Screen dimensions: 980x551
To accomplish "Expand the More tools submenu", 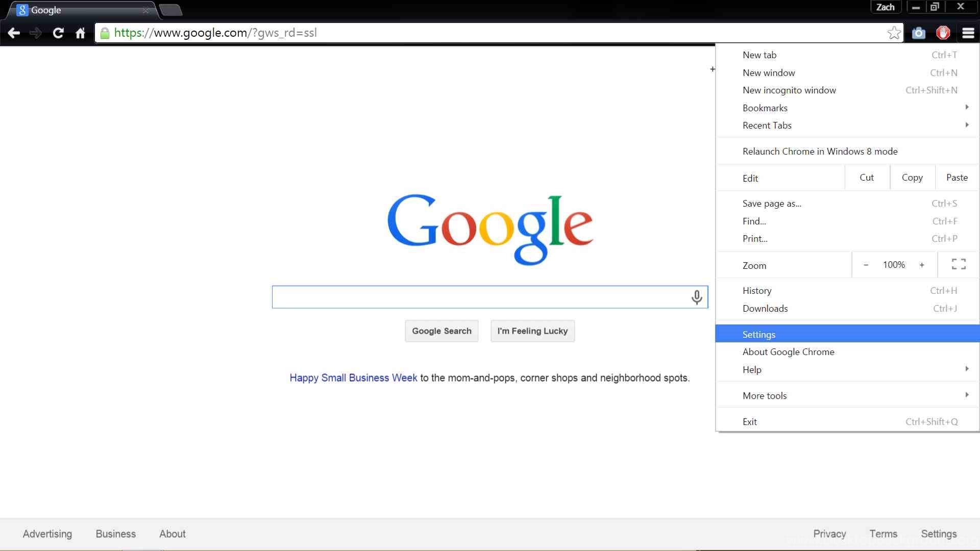I will coord(765,395).
